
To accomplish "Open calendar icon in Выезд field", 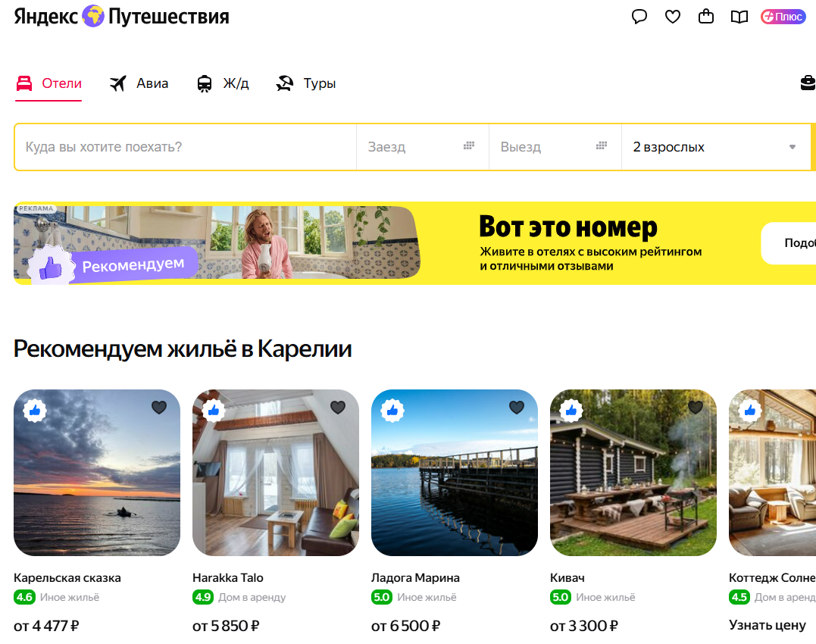I will pyautogui.click(x=602, y=145).
